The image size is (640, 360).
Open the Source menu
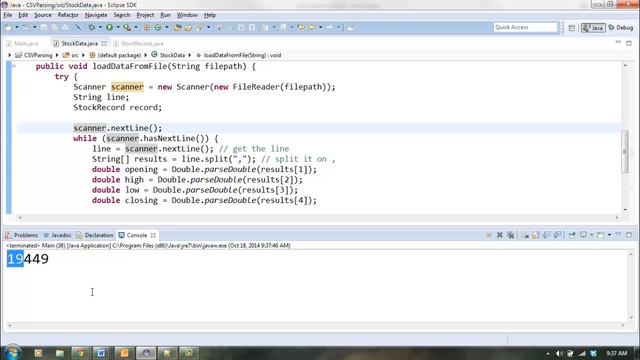(x=43, y=15)
